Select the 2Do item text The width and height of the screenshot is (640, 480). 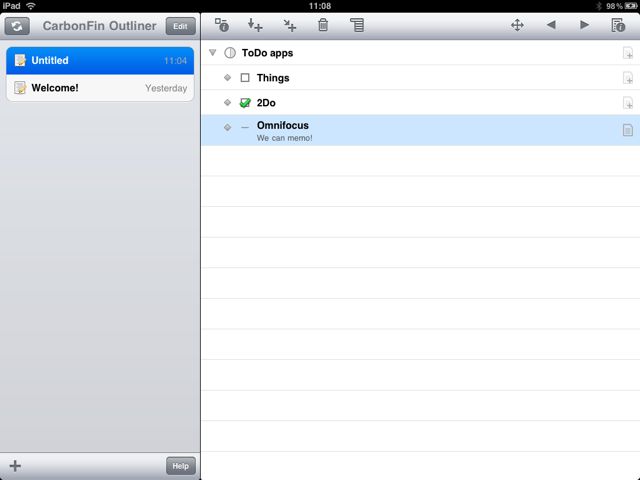click(x=266, y=103)
